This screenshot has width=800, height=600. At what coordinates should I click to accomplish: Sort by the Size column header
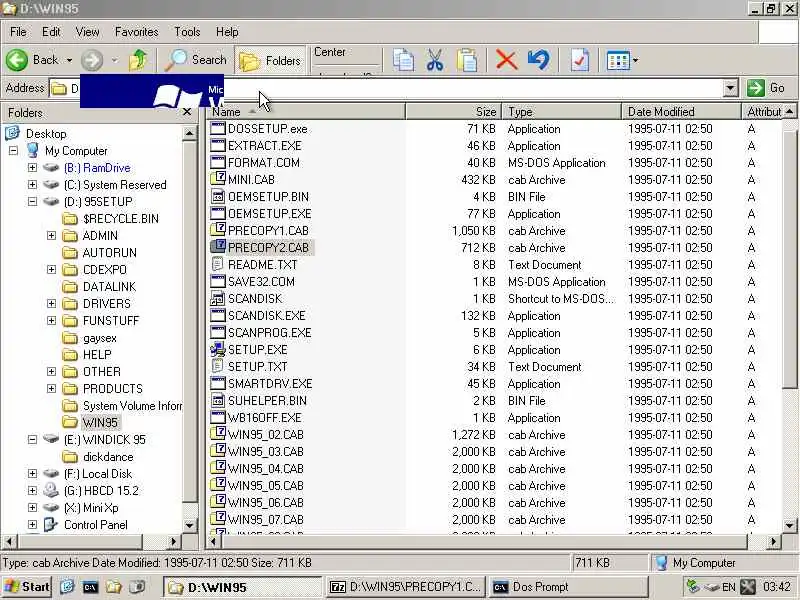coord(454,112)
